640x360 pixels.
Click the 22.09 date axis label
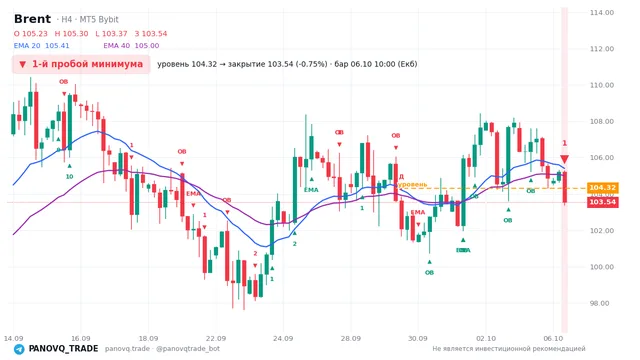pyautogui.click(x=216, y=338)
